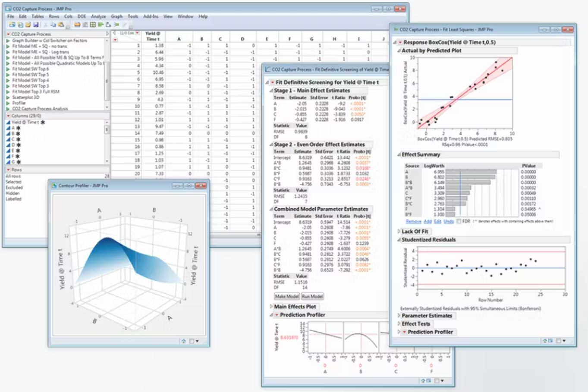This screenshot has width=588, height=392.
Task: Run the Scatterplot 3D script green triangle
Action: pos(8,97)
